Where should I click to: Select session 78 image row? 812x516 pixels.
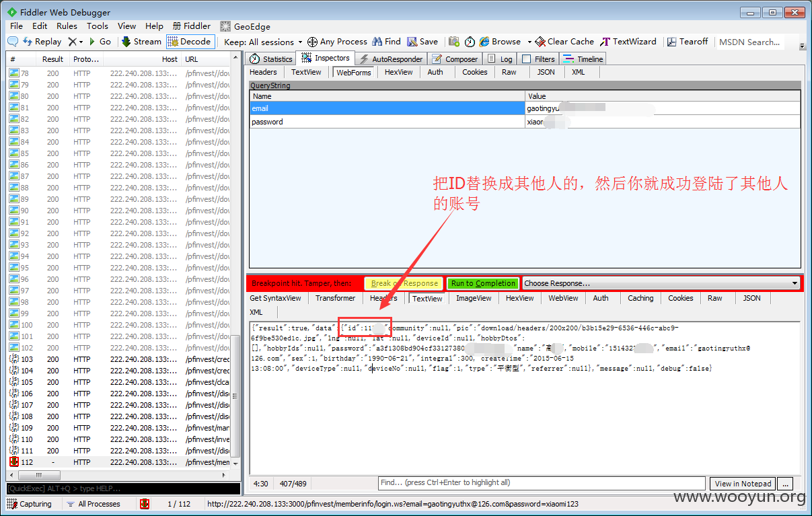coord(119,73)
